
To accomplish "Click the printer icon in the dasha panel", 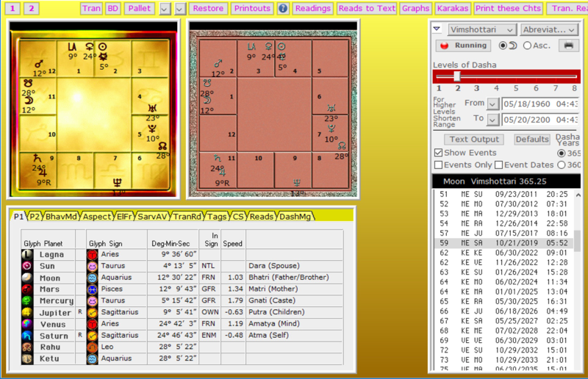I will pyautogui.click(x=567, y=46).
